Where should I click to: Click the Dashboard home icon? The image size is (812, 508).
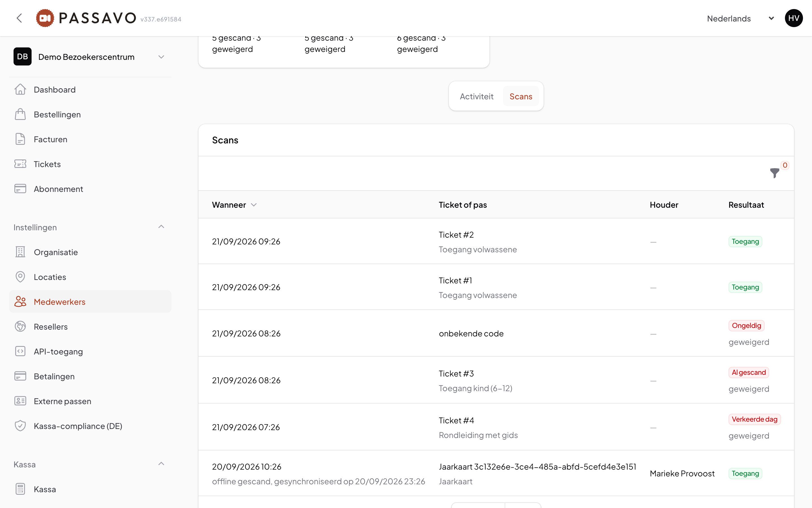click(x=20, y=90)
